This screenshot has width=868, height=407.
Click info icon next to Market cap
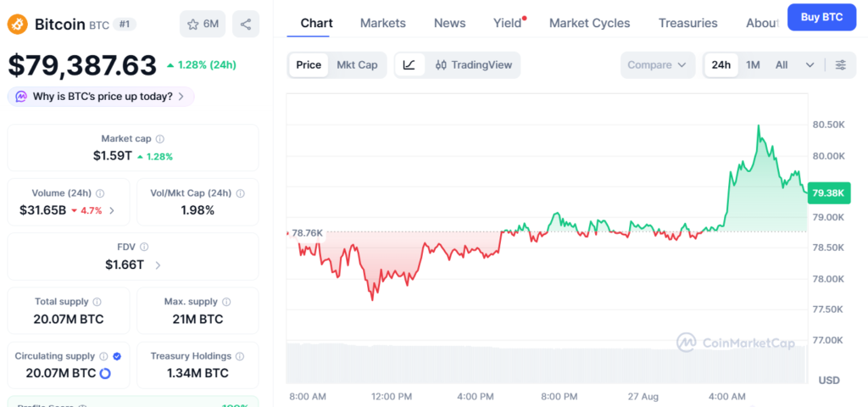(x=160, y=139)
